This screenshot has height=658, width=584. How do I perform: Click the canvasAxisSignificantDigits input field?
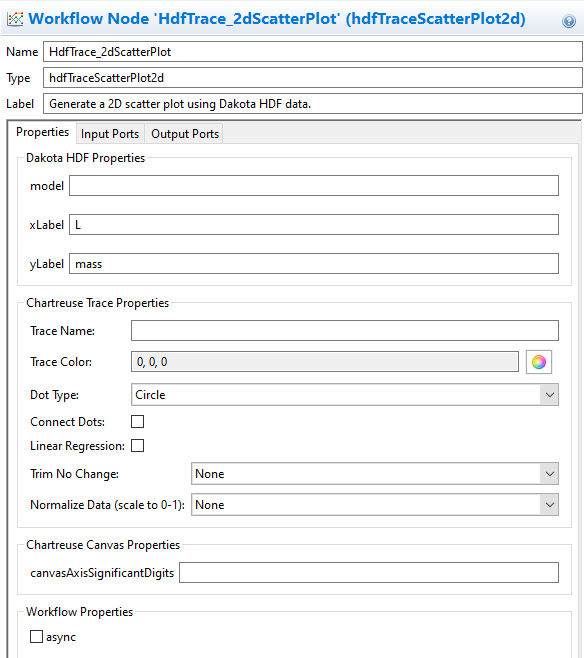[369, 573]
